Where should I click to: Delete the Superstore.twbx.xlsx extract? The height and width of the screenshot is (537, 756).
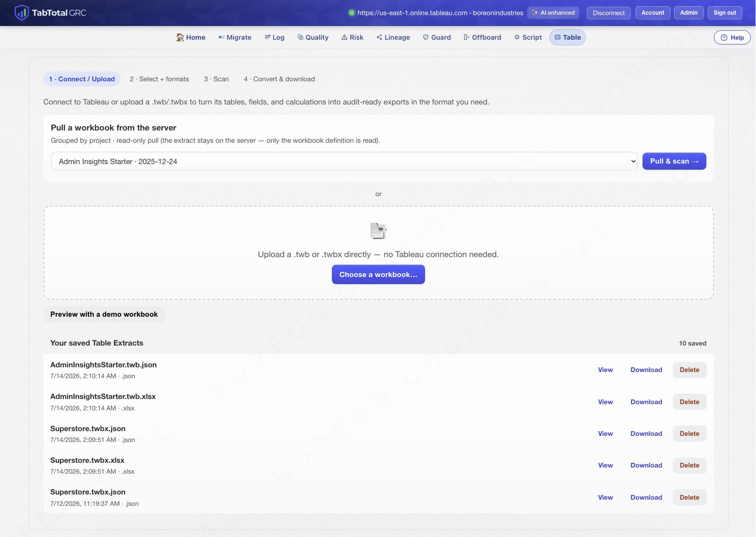689,465
